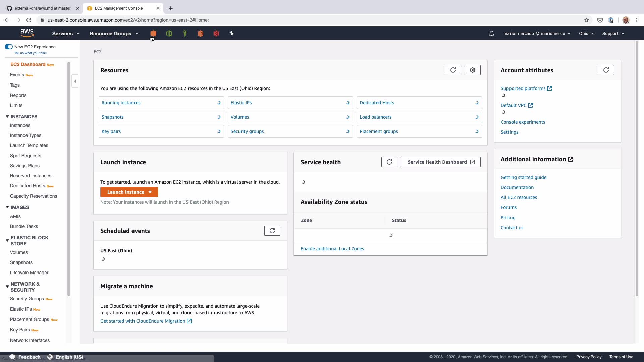Click the Running instances link

tap(121, 103)
